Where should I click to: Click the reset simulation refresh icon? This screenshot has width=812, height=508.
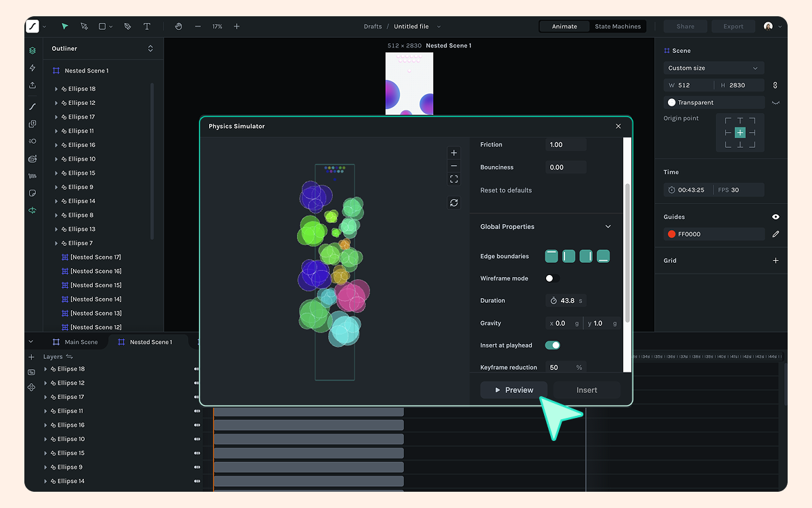point(454,203)
